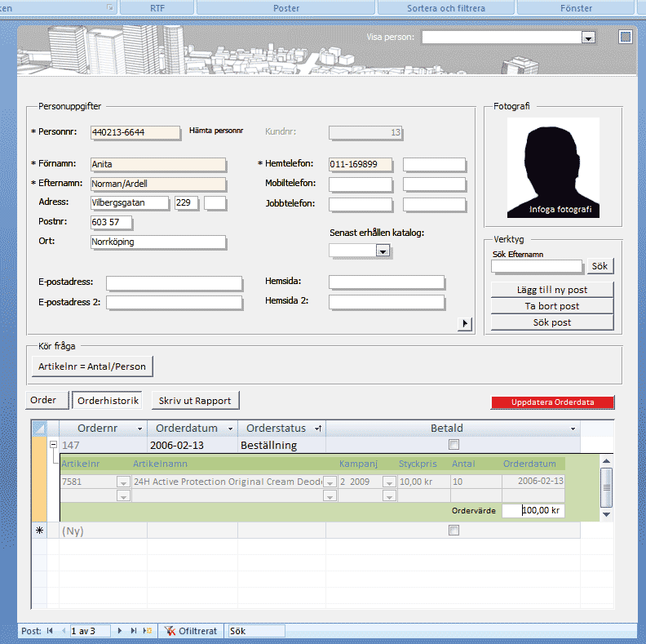Toggle Betald checkbox for order 147
Image resolution: width=646 pixels, height=644 pixels.
[454, 445]
